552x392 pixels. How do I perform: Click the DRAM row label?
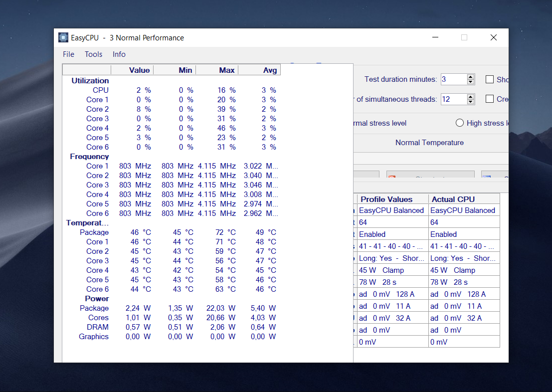pyautogui.click(x=98, y=327)
